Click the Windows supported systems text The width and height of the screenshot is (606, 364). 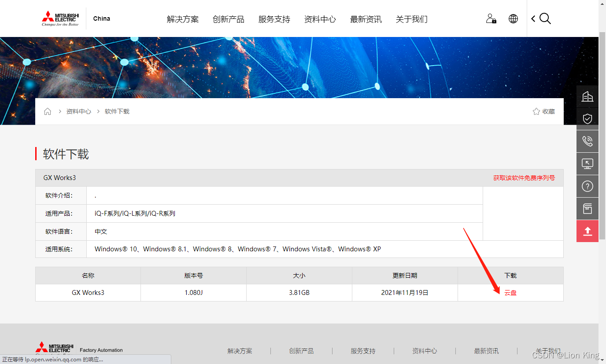[x=238, y=249]
